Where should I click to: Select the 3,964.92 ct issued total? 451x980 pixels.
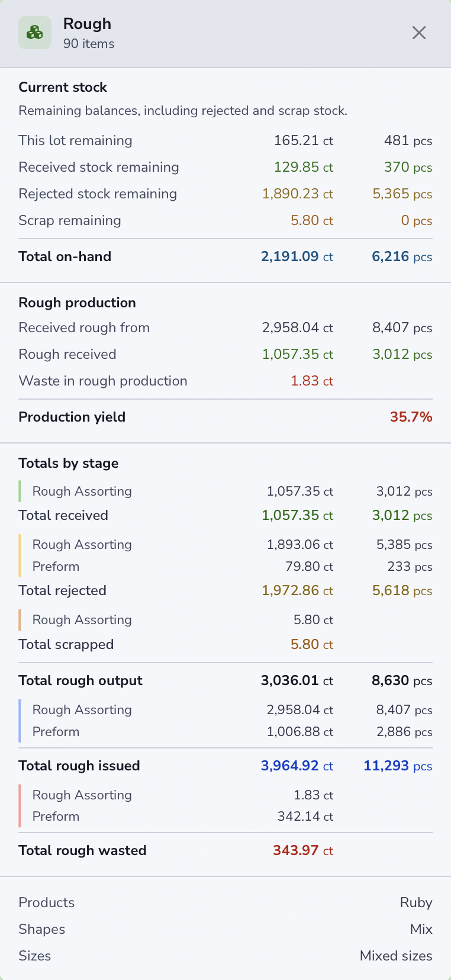(297, 766)
